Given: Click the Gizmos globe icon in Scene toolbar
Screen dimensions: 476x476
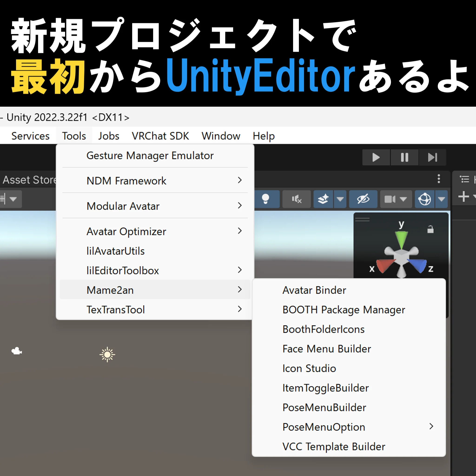Looking at the screenshot, I should (424, 199).
